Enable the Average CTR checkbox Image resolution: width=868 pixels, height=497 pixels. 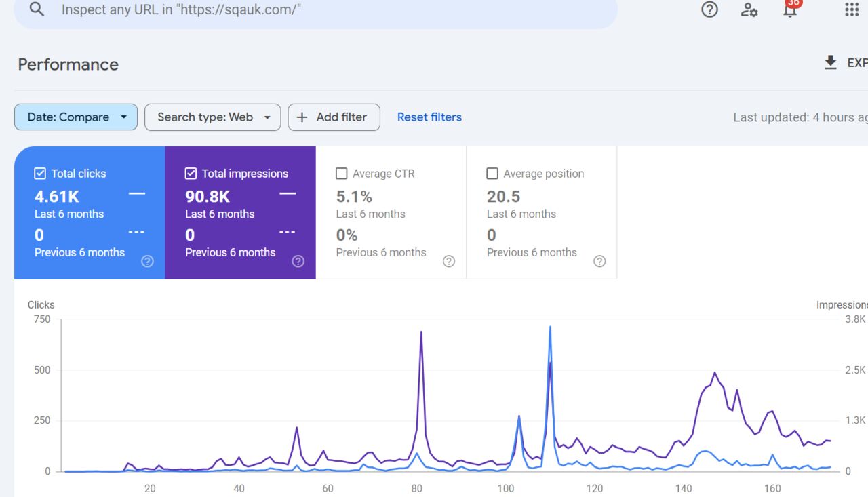(342, 174)
